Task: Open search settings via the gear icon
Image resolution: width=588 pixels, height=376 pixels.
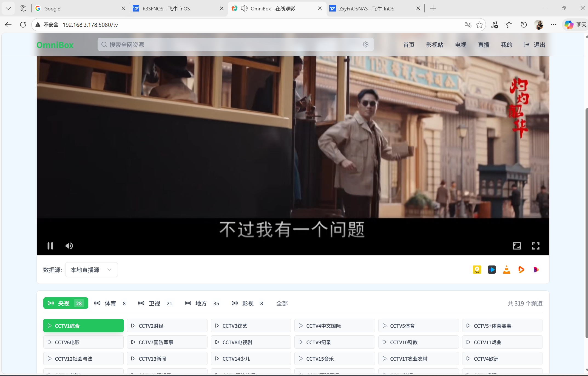Action: pos(366,44)
